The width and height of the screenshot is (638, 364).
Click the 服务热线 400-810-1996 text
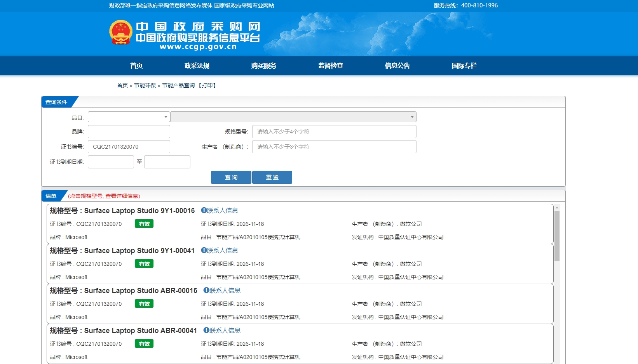pyautogui.click(x=466, y=5)
